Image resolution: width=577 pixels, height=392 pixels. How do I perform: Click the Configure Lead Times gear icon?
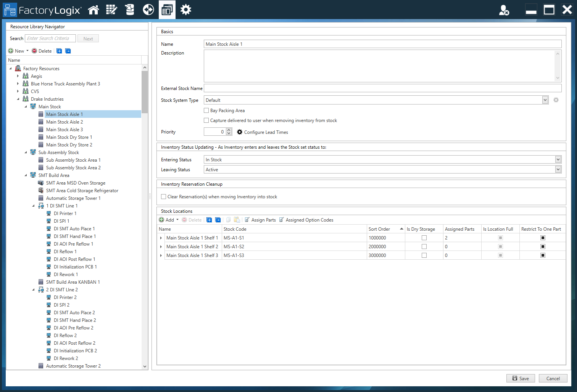240,132
